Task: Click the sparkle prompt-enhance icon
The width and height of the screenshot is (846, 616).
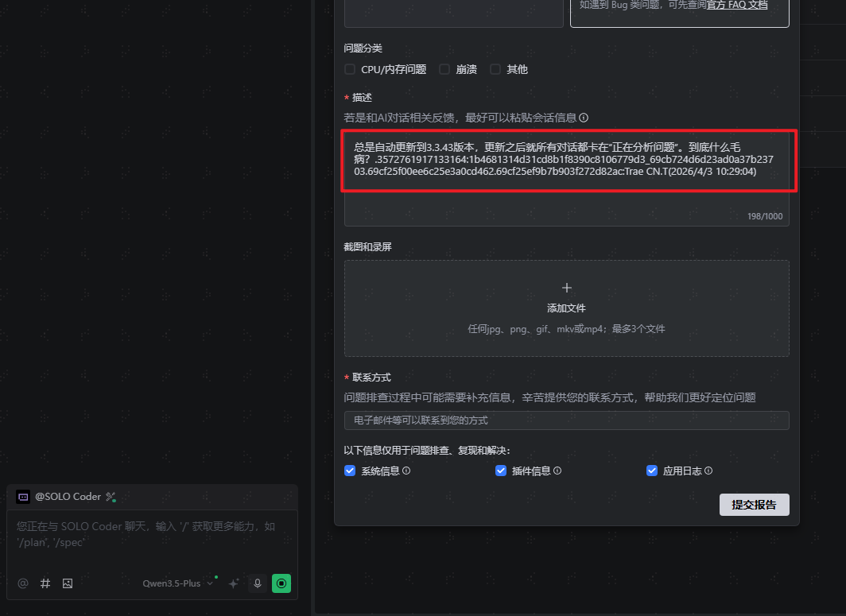Action: [x=234, y=583]
